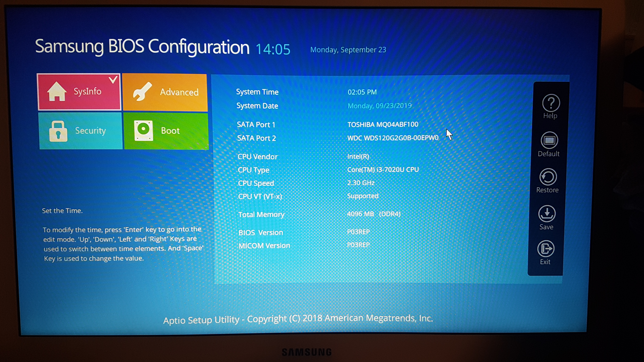This screenshot has width=644, height=362.
Task: Click WDC WDS120G2G0B-00EPW0 drive entry
Action: [393, 138]
